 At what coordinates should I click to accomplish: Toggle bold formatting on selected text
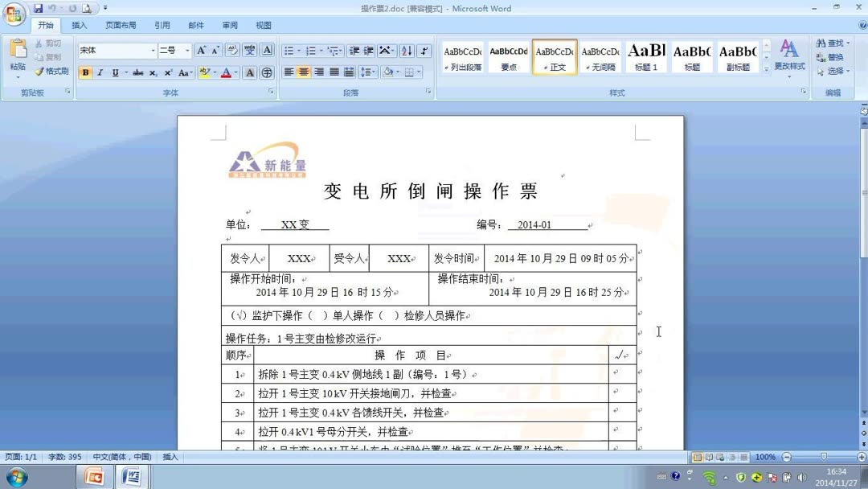coord(84,72)
